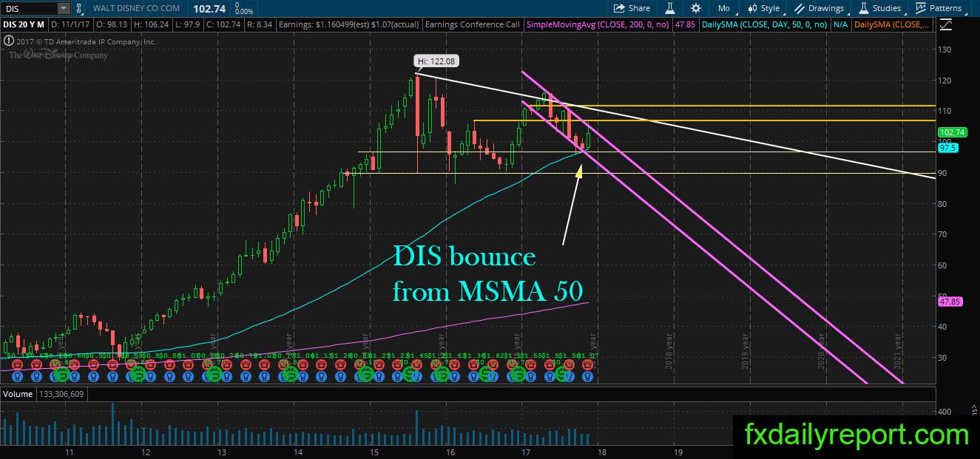Click the 15 year label on time axis
980x459 pixels.
(374, 451)
